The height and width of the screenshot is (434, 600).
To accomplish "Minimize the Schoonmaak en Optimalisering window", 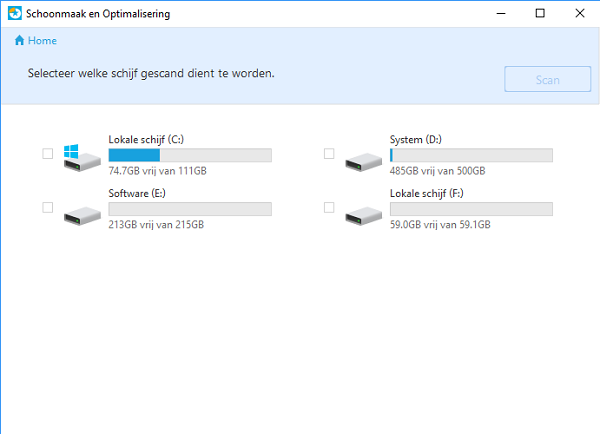I will click(x=495, y=13).
